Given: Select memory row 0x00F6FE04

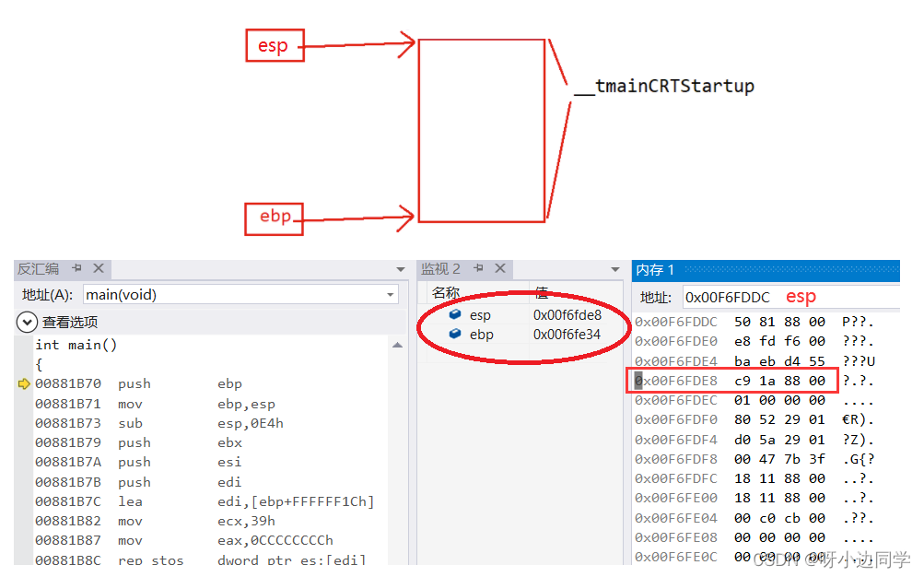Looking at the screenshot, I should coord(754,519).
